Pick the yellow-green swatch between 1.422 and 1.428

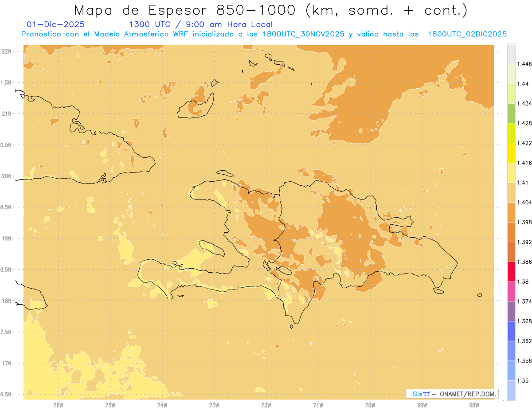[x=511, y=133]
